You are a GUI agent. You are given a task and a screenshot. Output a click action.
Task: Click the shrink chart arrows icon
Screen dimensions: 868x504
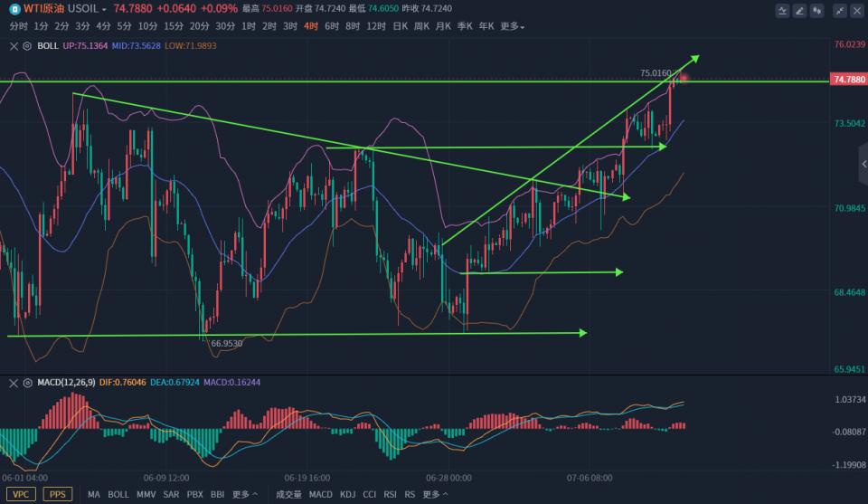click(840, 11)
